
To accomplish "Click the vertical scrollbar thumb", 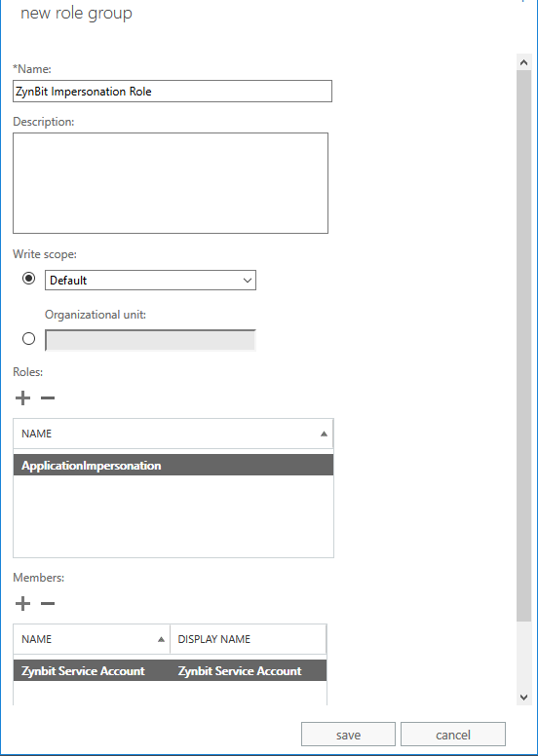I will (524, 346).
